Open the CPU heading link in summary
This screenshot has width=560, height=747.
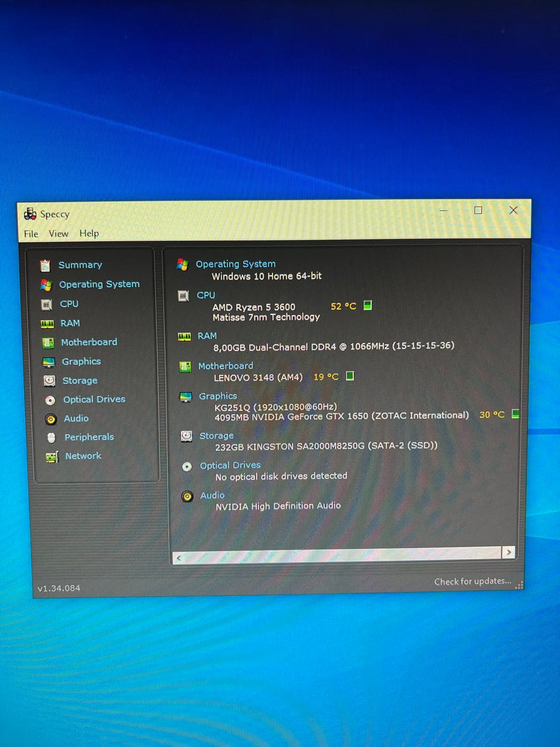coord(206,295)
